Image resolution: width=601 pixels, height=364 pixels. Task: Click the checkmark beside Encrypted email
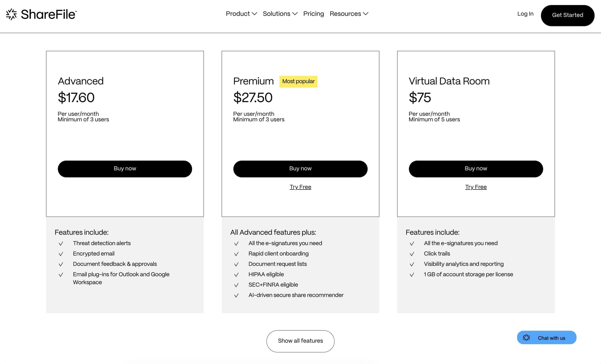click(x=61, y=254)
